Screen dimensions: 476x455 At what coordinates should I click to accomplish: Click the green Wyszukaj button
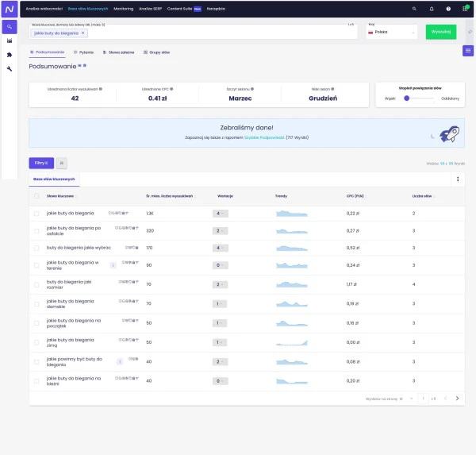tap(441, 32)
